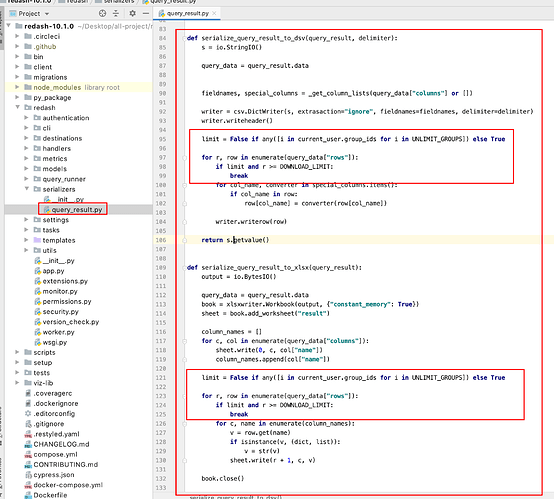Collapse the redash folder
This screenshot has width=554, height=499.
click(x=17, y=107)
